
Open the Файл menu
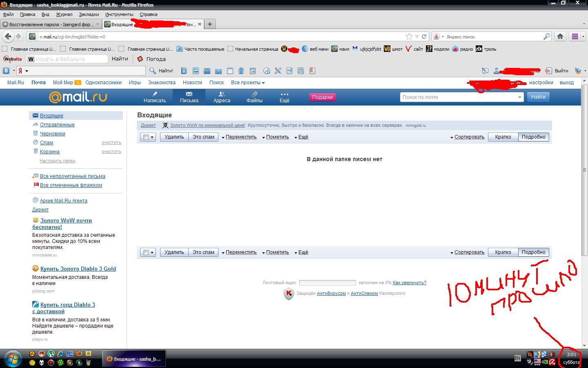[8, 14]
